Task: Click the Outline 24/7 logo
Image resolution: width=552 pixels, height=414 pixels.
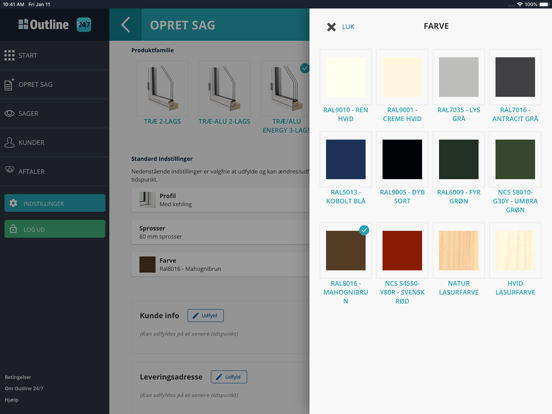Action: pyautogui.click(x=55, y=25)
